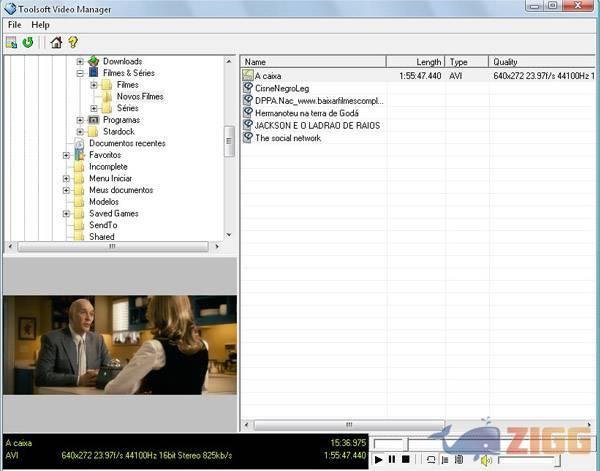This screenshot has height=471, width=600.
Task: Click the yellow help hint icon
Action: pyautogui.click(x=72, y=42)
